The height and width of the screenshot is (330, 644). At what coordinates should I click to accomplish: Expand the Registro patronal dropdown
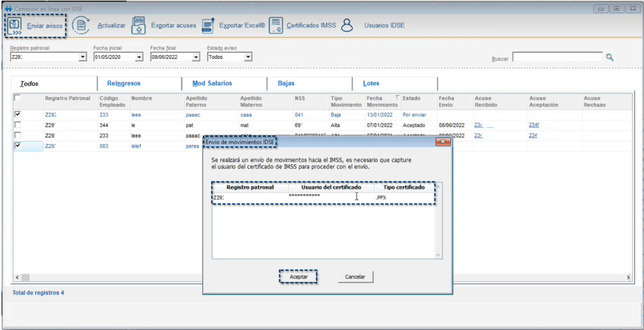pos(83,57)
